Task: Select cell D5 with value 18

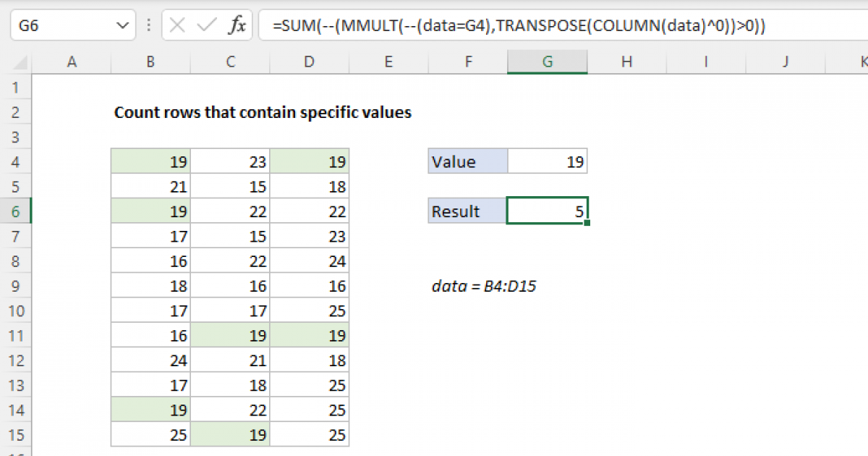Action: [x=310, y=187]
